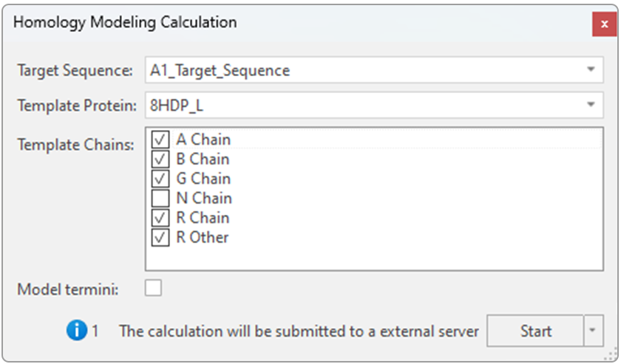This screenshot has height=364, width=621.
Task: Click the "Template Chains:" label
Action: point(75,145)
